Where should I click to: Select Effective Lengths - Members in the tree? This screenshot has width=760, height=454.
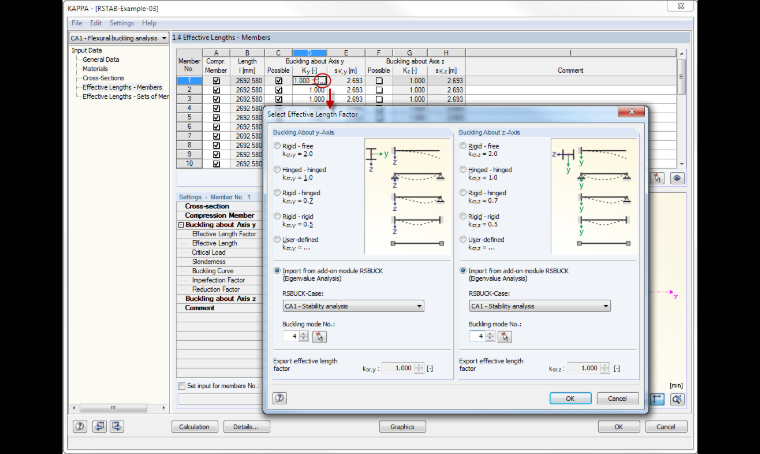click(x=122, y=87)
